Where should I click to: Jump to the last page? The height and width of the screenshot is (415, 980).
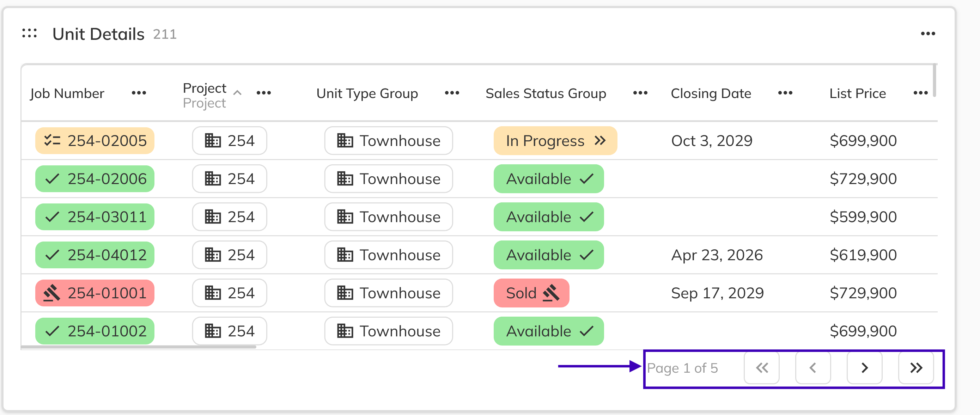click(x=916, y=368)
